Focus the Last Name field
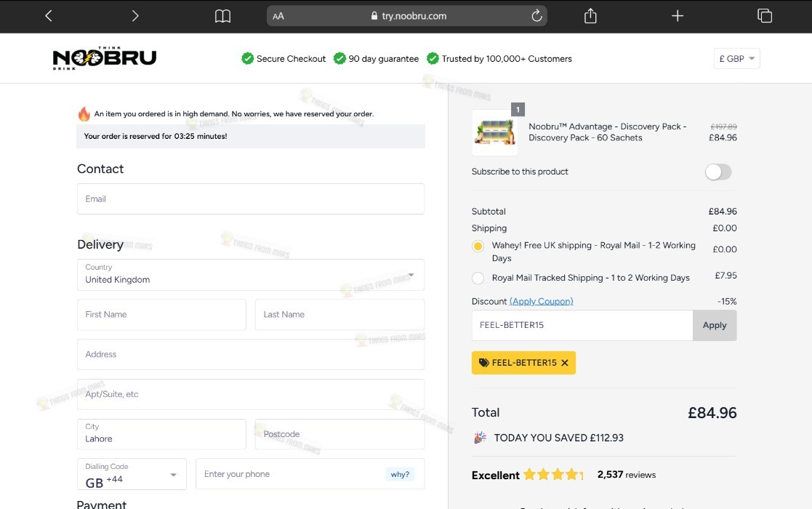812x509 pixels. coord(339,314)
